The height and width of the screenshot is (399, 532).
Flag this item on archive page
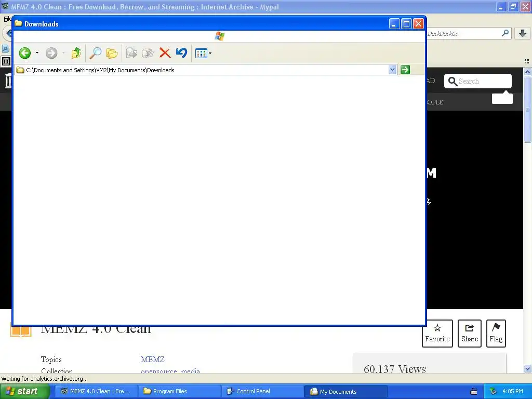496,333
